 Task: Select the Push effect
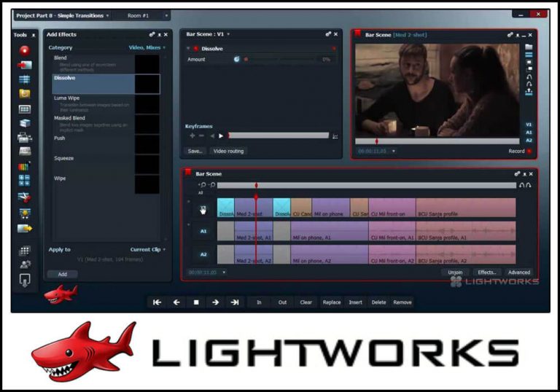pos(106,144)
